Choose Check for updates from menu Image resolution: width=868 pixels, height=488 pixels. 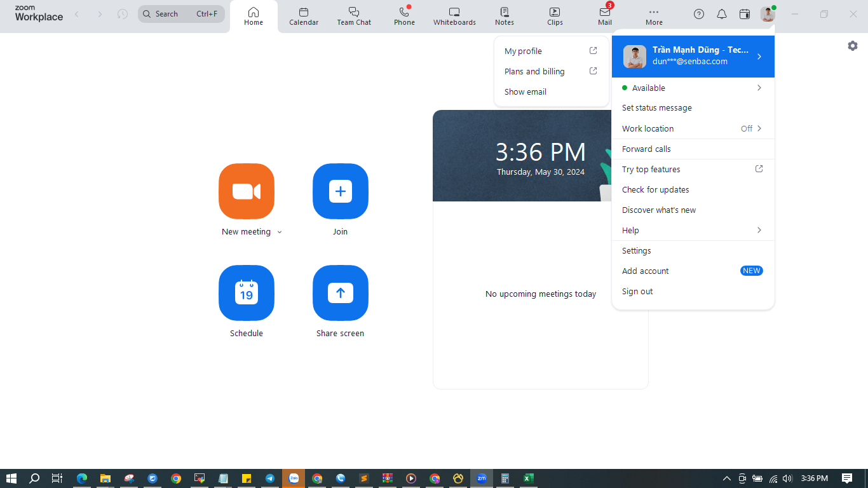click(655, 189)
